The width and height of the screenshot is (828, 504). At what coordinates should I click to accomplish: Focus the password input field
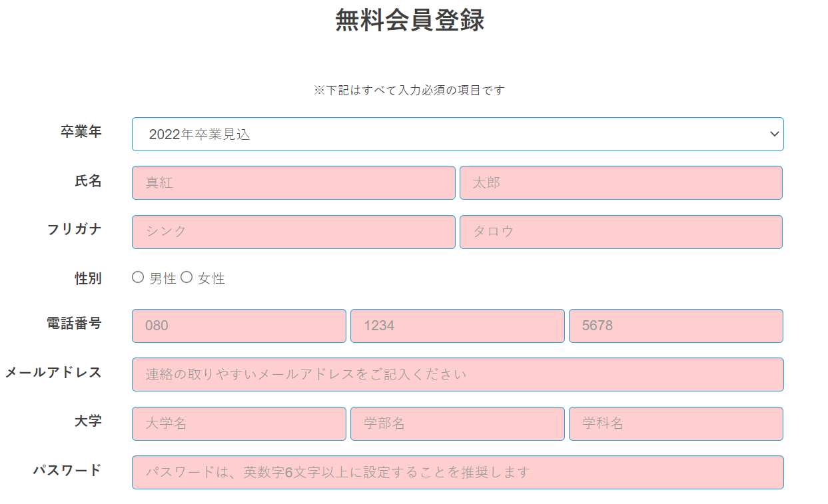click(x=457, y=473)
